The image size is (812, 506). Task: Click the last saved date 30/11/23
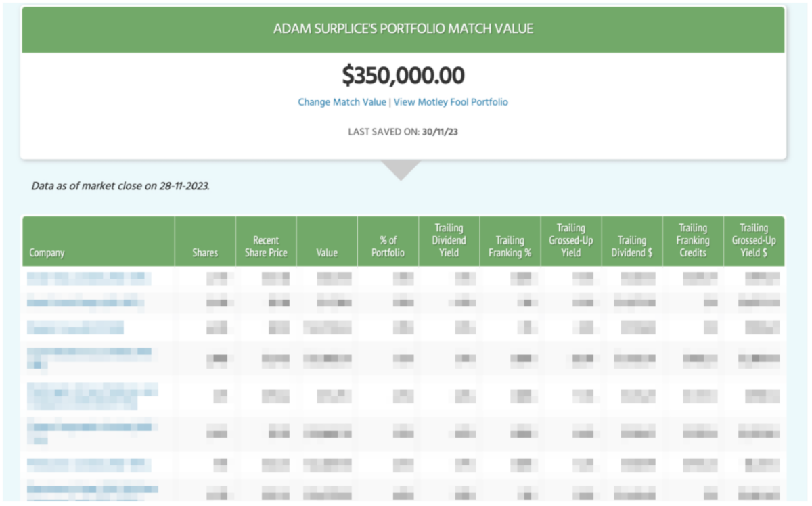click(440, 132)
